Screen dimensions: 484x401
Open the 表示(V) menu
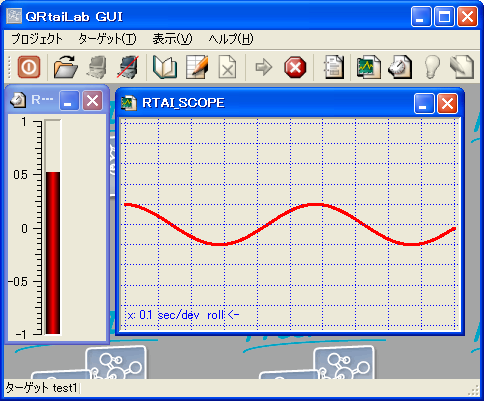172,39
